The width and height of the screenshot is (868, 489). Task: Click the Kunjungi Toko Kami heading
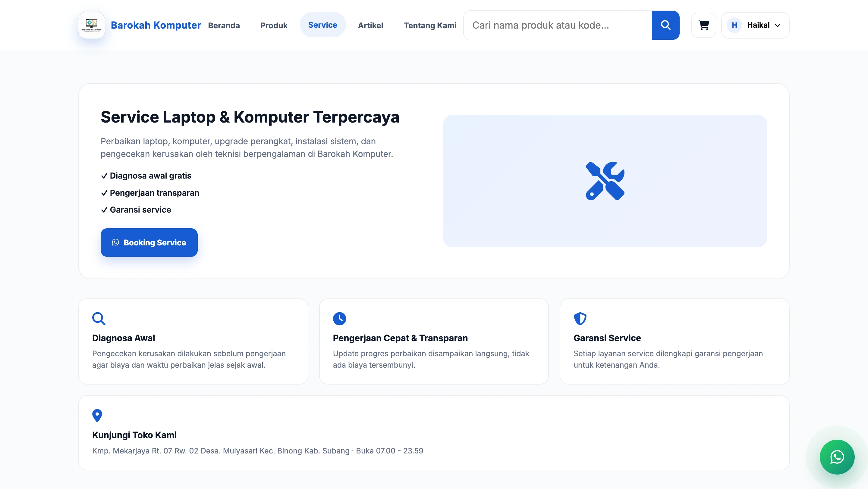point(134,435)
